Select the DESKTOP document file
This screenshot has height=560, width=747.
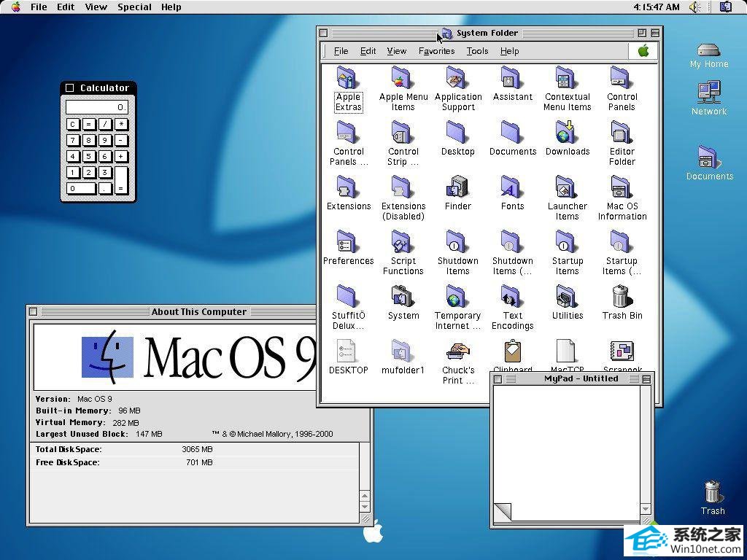point(347,351)
